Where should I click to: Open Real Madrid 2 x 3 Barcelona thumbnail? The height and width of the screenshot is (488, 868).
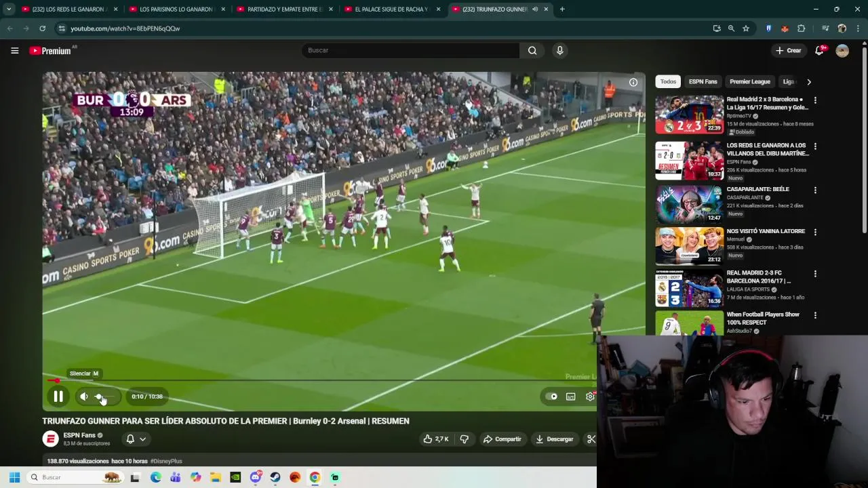[x=689, y=115]
